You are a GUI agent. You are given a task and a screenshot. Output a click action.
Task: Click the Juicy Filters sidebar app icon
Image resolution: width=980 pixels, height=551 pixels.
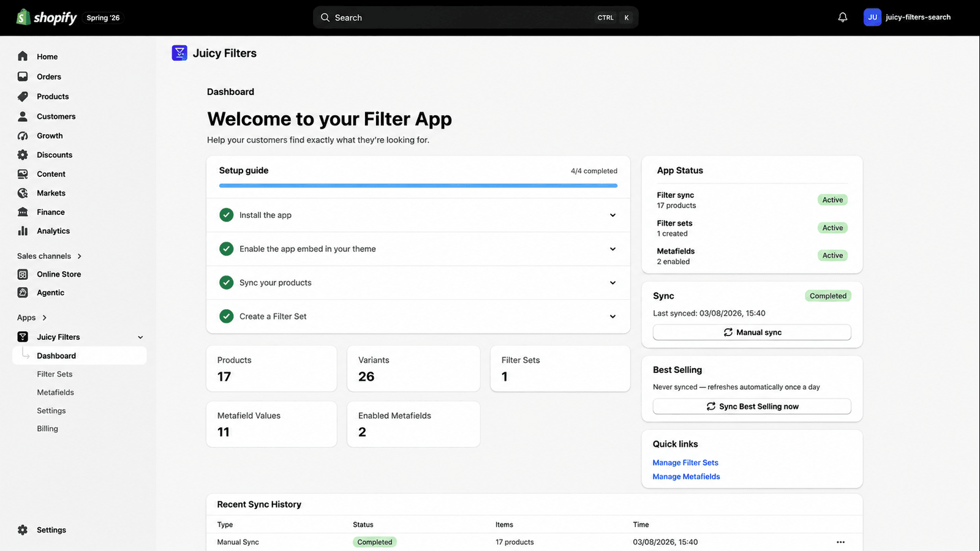click(x=23, y=337)
